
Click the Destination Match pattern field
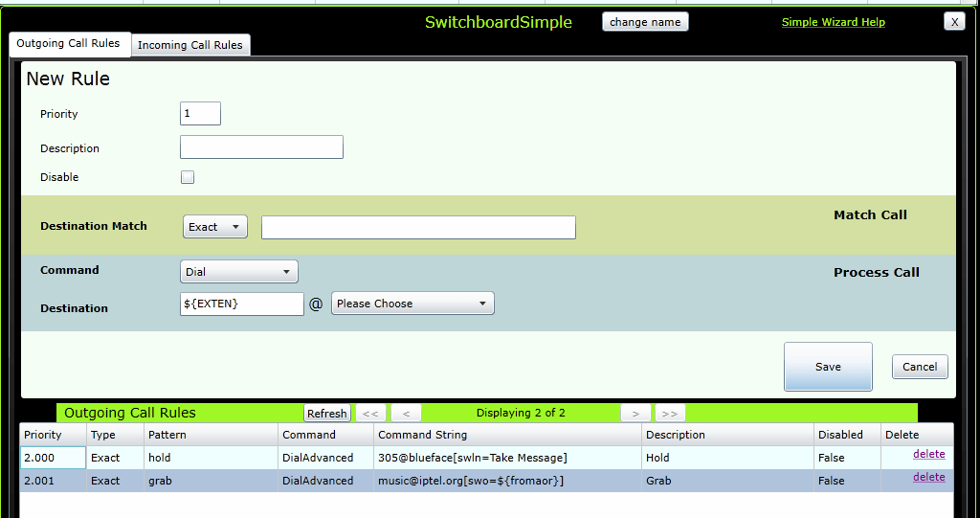tap(418, 227)
